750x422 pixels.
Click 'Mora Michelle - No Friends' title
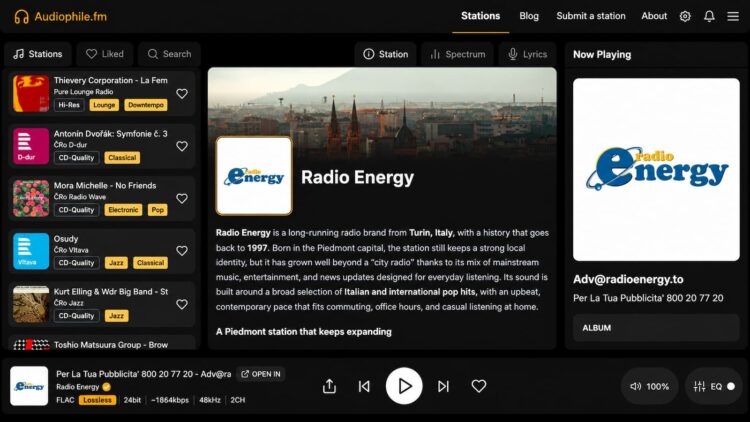point(105,186)
